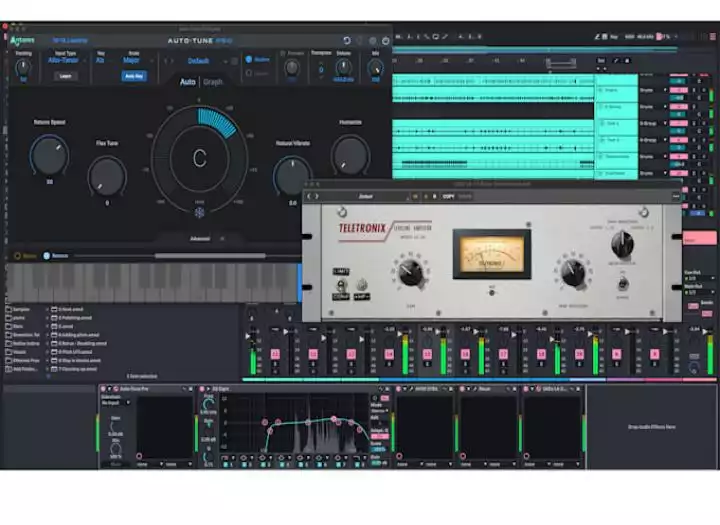Expand the Advanced section in Auto-Tune
The image size is (720, 525).
207,238
